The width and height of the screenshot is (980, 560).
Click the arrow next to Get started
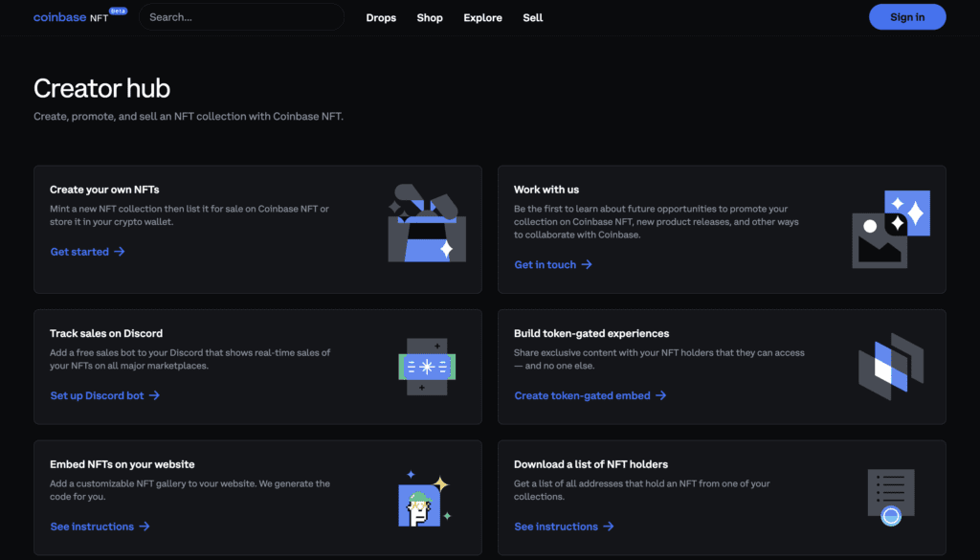[x=120, y=251]
